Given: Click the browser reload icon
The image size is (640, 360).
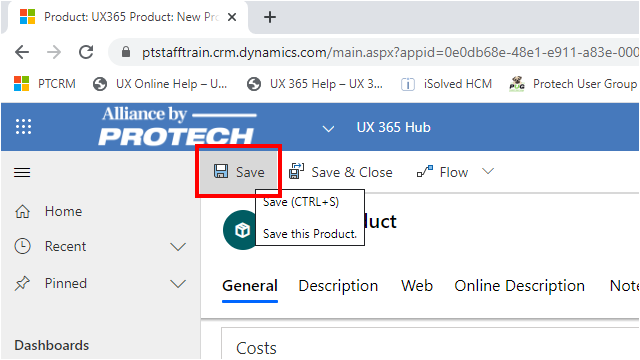Looking at the screenshot, I should (x=86, y=52).
